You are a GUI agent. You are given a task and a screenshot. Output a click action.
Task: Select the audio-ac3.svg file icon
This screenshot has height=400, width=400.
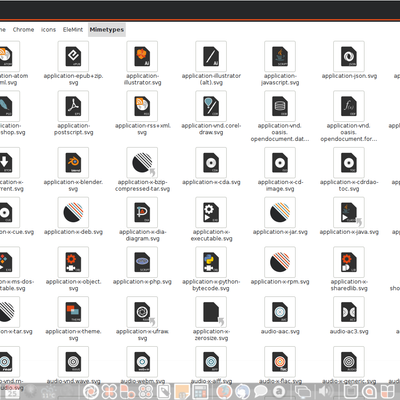[x=349, y=312]
